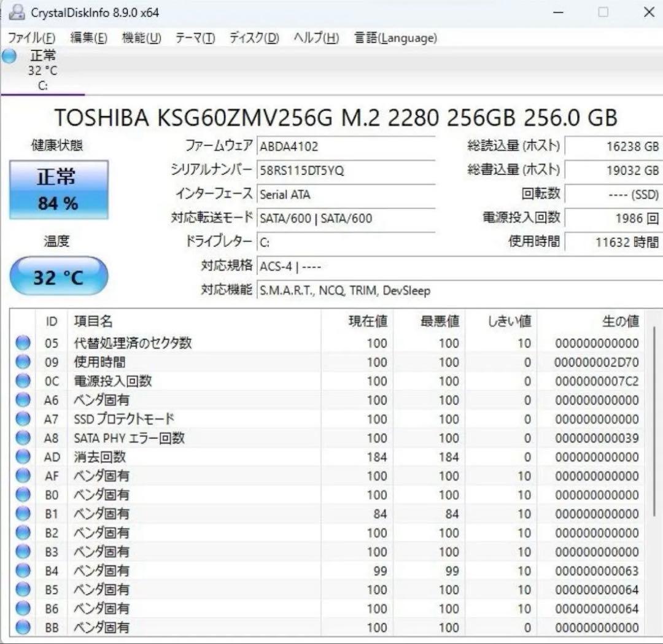This screenshot has width=663, height=644.
Task: Click the CrystalDiskInfo app icon in title bar
Action: 17,13
